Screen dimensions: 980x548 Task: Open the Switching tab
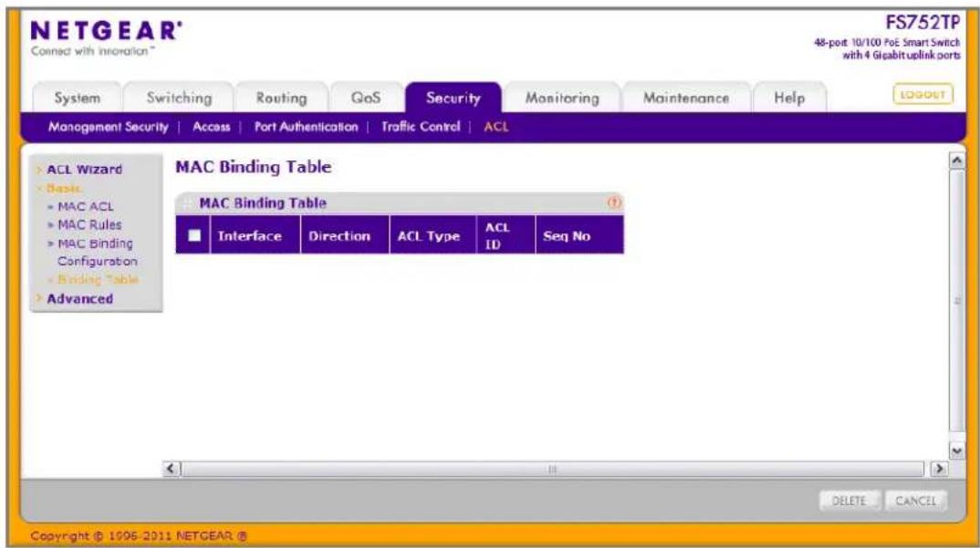pos(180,98)
